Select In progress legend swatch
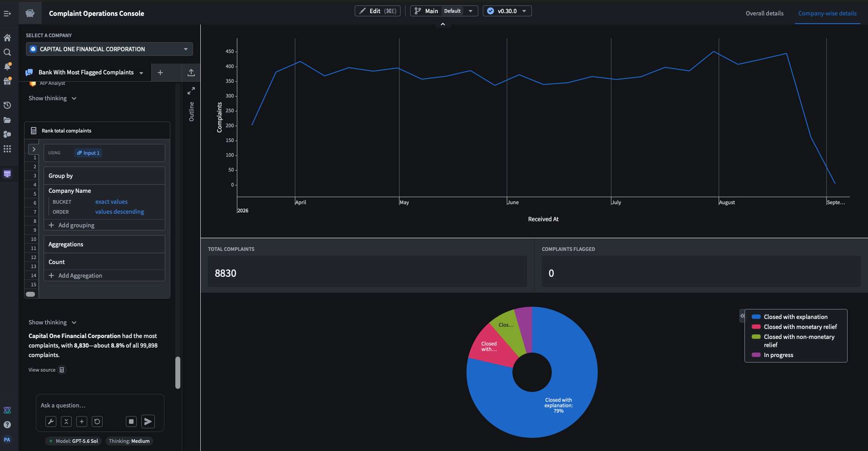This screenshot has height=451, width=868. tap(756, 355)
